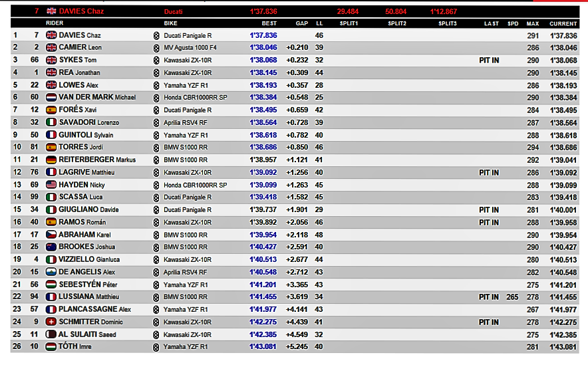Click the Czech flag beside ABRAHAM Karel
The height and width of the screenshot is (371, 588).
pos(51,235)
